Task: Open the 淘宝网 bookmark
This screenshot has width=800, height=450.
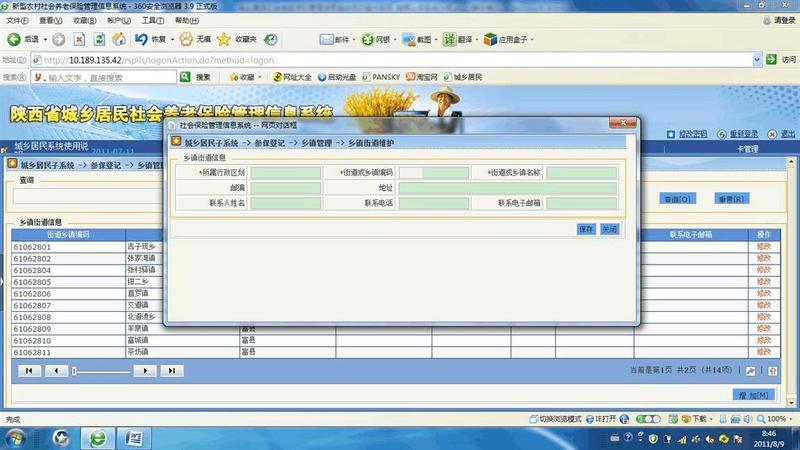Action: point(422,77)
